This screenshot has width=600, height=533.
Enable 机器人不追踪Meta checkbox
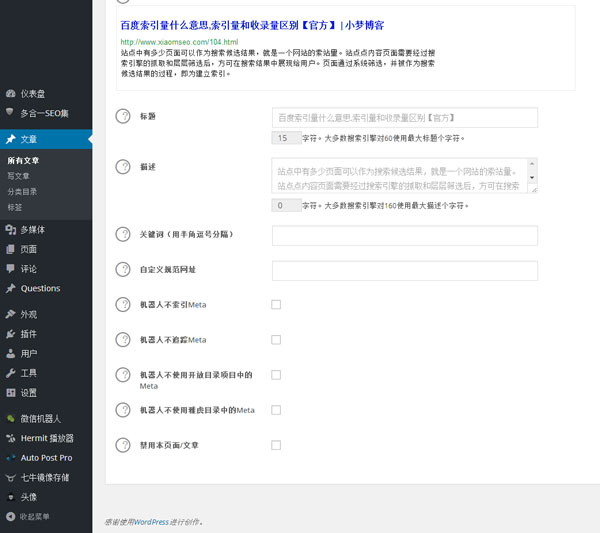click(x=276, y=340)
